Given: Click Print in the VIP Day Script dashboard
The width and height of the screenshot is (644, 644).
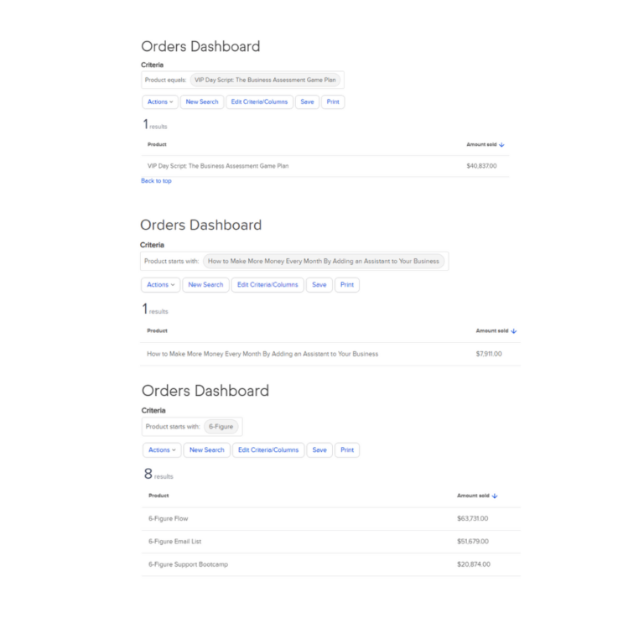Looking at the screenshot, I should pos(333,102).
